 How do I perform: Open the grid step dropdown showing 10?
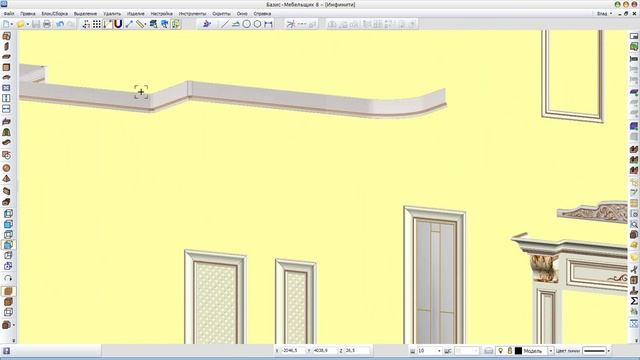(439, 351)
